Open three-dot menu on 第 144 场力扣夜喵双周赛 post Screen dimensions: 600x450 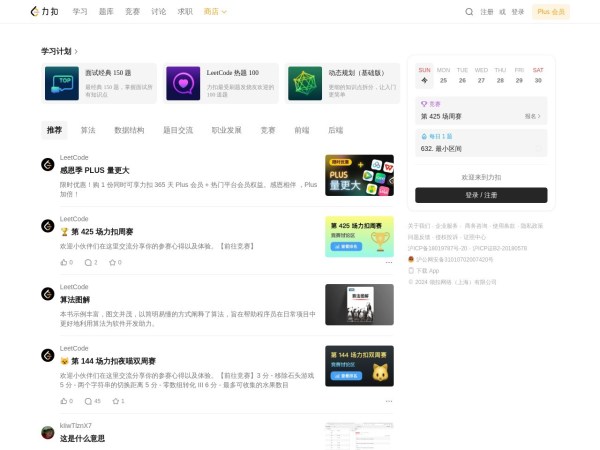tap(389, 400)
